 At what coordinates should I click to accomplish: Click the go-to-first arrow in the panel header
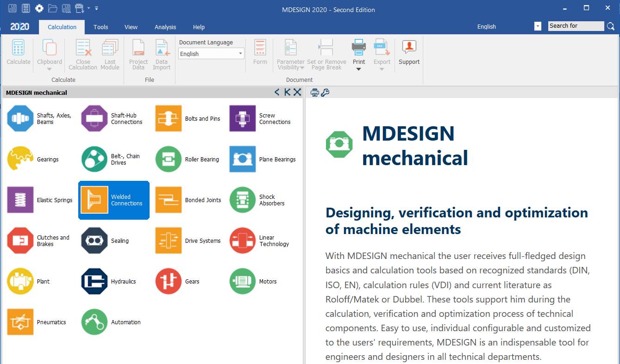[287, 92]
